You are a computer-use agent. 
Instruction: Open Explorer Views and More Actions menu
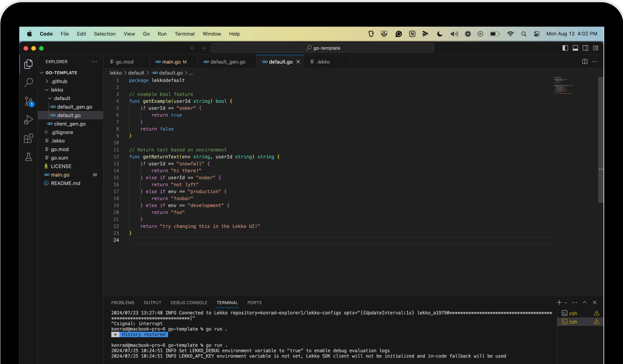(94, 62)
